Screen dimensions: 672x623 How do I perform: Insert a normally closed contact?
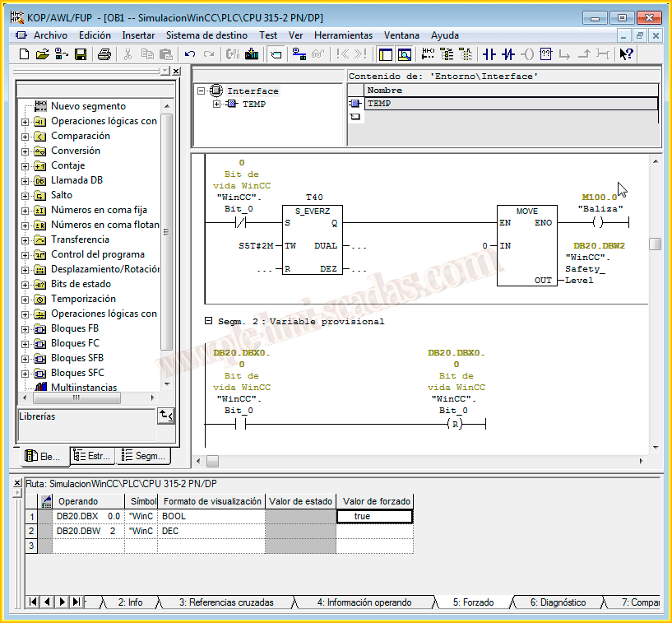508,54
